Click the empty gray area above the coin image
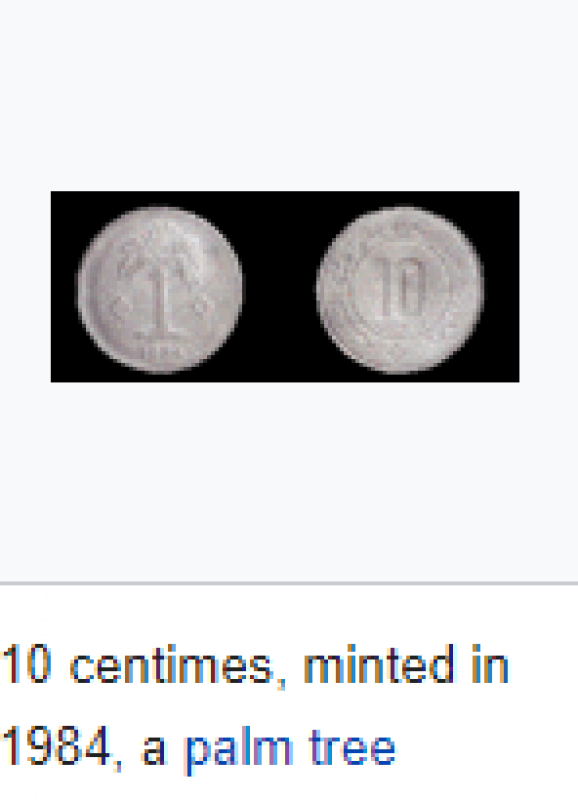 tap(289, 95)
